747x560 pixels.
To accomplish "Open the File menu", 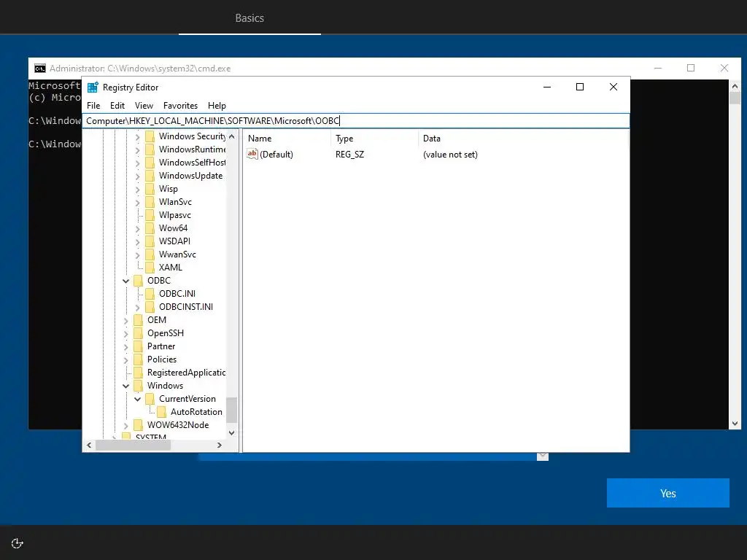I will pos(93,106).
